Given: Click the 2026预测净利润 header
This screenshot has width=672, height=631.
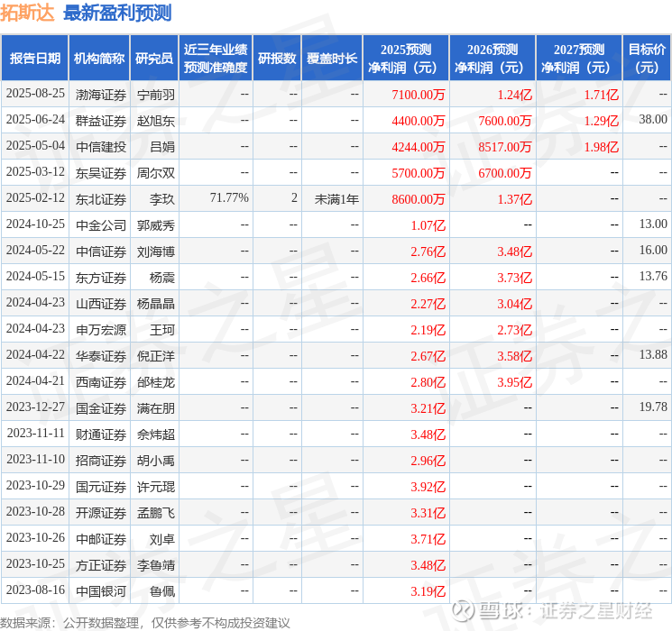Looking at the screenshot, I should [492, 59].
